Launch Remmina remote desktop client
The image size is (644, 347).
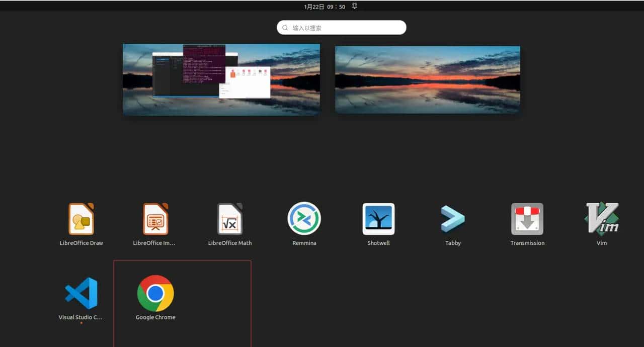(304, 219)
